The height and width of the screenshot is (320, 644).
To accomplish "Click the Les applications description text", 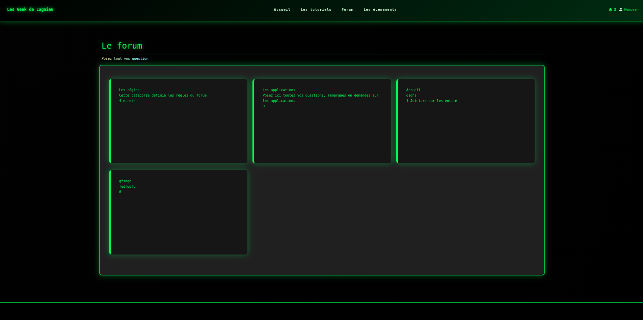I will tap(320, 96).
